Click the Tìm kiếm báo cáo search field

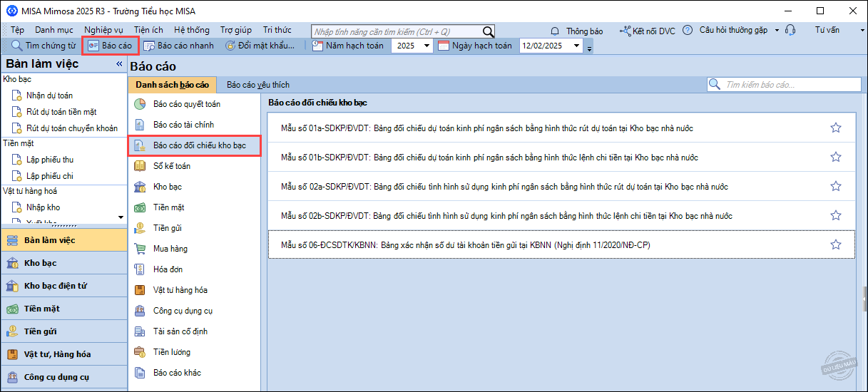(x=783, y=84)
